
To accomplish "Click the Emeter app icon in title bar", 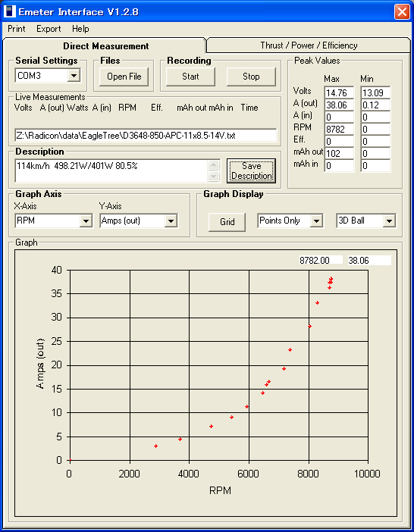I will (x=10, y=11).
